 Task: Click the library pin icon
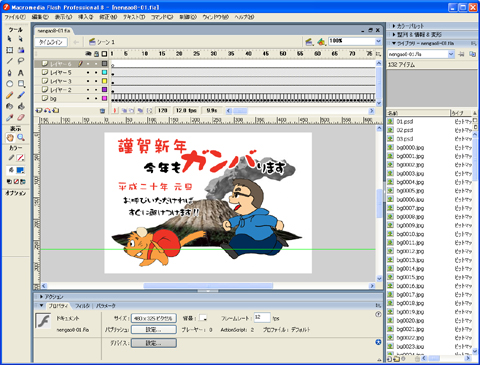click(461, 54)
